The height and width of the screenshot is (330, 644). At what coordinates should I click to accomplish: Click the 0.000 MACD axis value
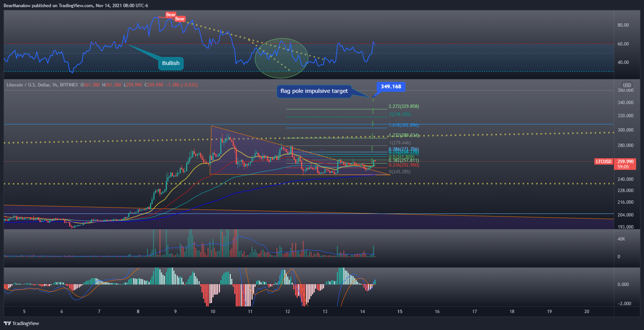click(623, 285)
